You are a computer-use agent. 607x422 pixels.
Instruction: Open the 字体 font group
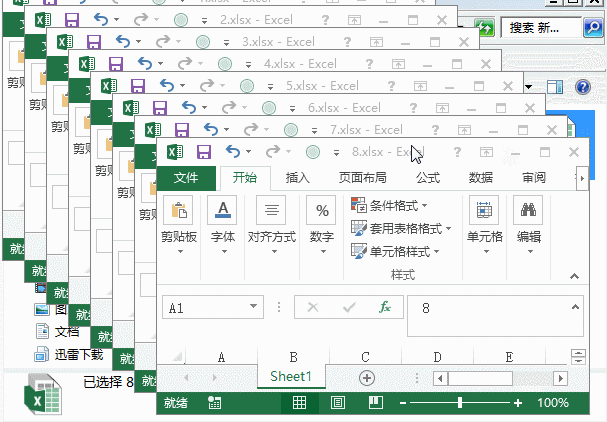coord(223,225)
